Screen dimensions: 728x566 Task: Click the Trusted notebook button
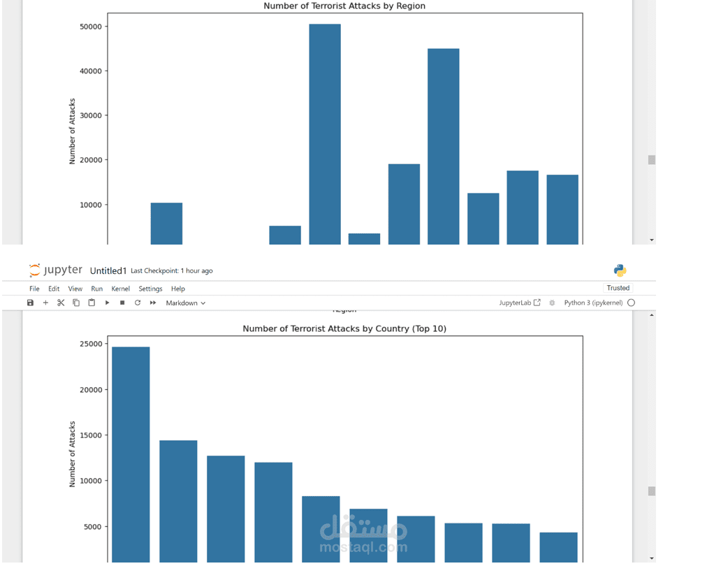pos(618,287)
